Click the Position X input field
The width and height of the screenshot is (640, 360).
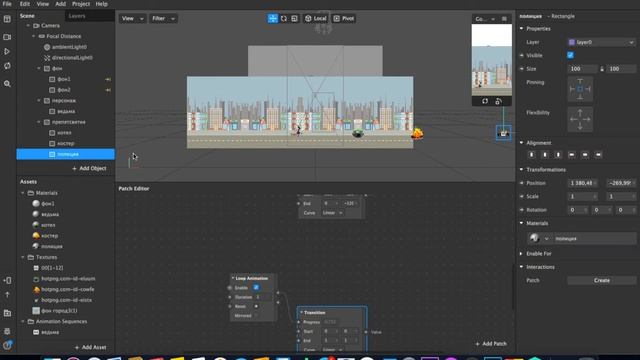click(582, 183)
